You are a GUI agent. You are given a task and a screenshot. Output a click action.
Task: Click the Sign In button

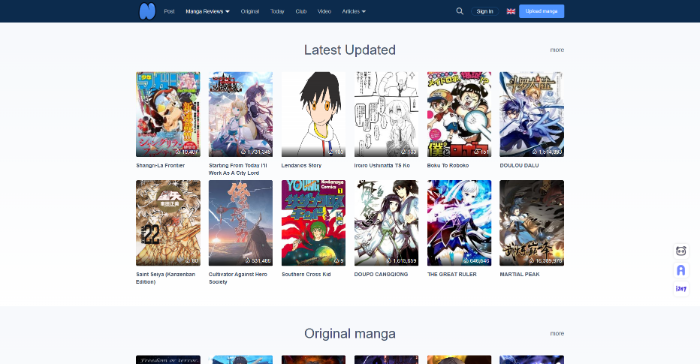coord(485,11)
